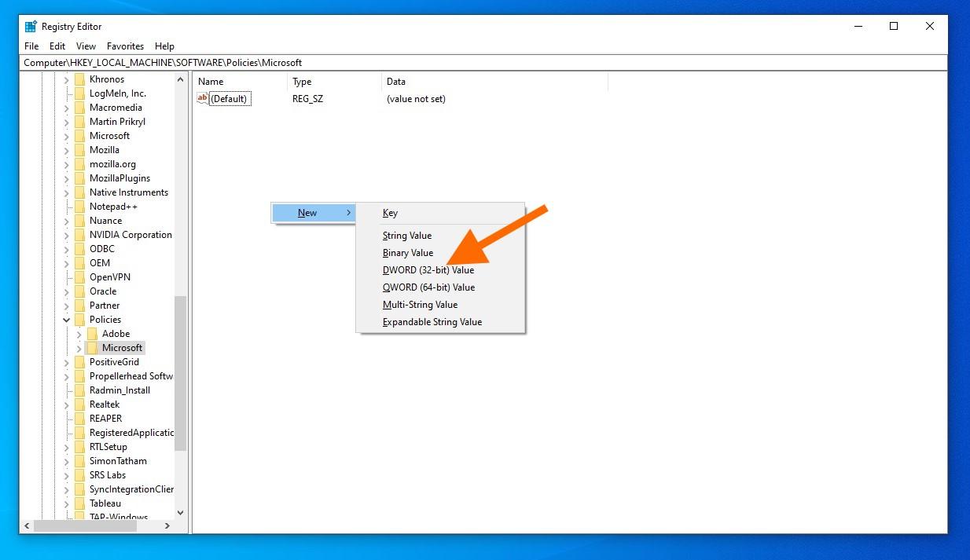The image size is (970, 560).
Task: Click the Native Instruments folder icon
Action: pos(79,192)
